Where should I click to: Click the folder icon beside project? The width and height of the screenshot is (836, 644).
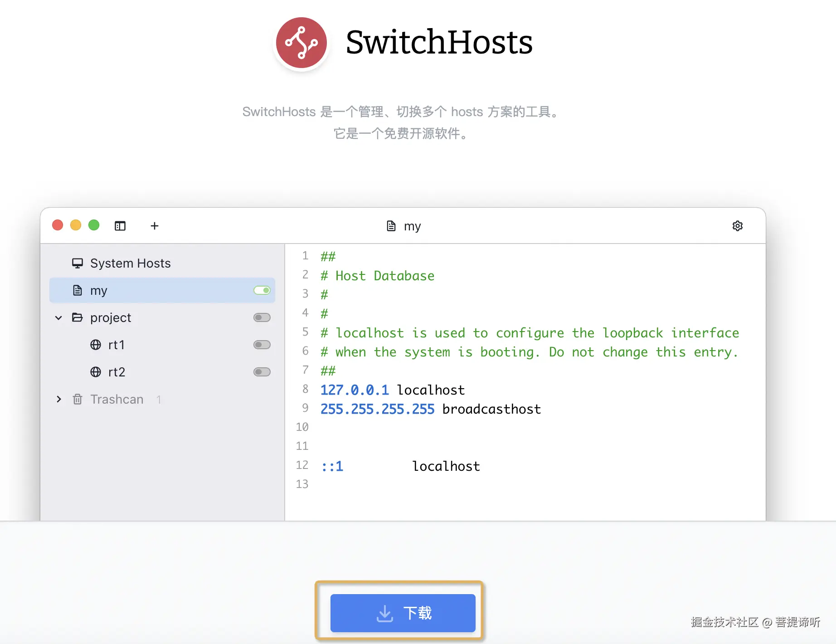[x=78, y=317]
